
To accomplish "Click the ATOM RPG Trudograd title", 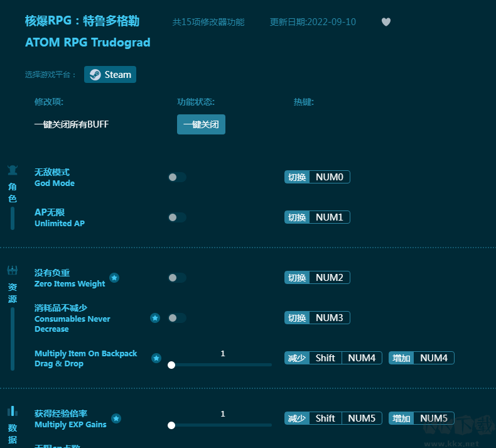I will tap(88, 43).
